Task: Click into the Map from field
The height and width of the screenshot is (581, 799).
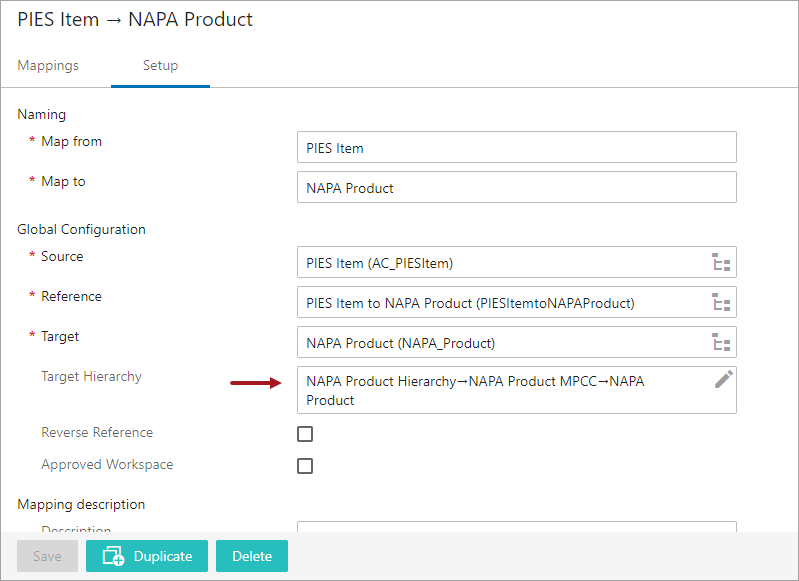Action: tap(516, 148)
